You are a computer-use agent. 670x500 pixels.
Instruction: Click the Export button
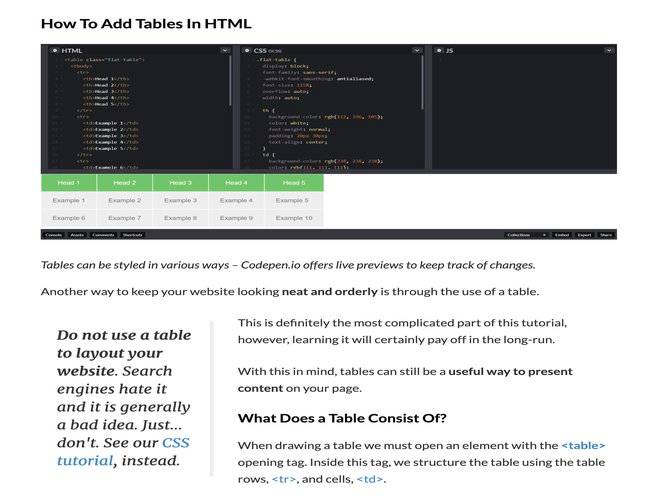coord(584,235)
